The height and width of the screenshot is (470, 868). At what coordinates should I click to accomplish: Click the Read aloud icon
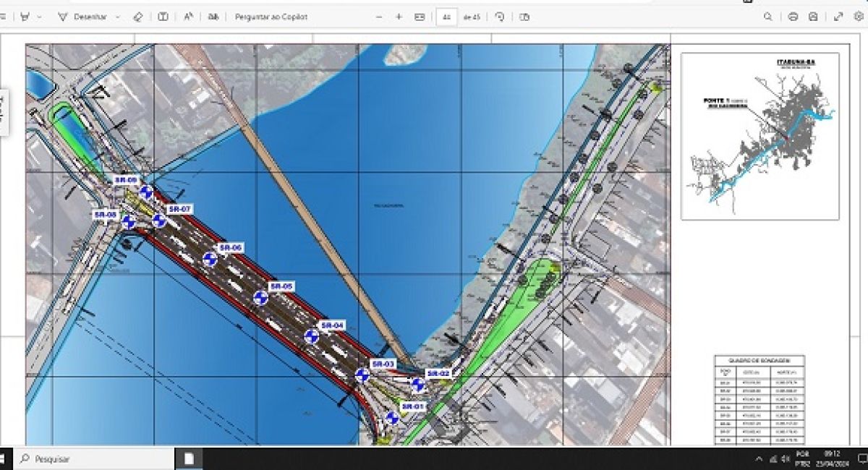(188, 17)
